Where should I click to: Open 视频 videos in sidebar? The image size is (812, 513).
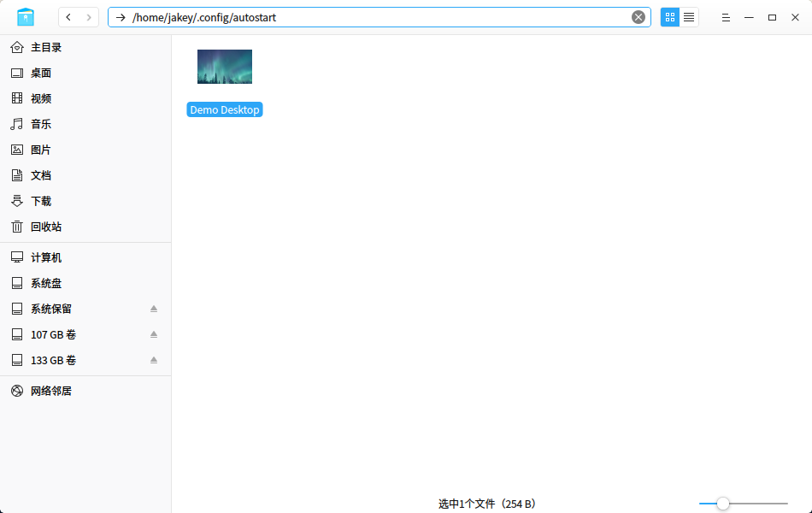point(85,98)
